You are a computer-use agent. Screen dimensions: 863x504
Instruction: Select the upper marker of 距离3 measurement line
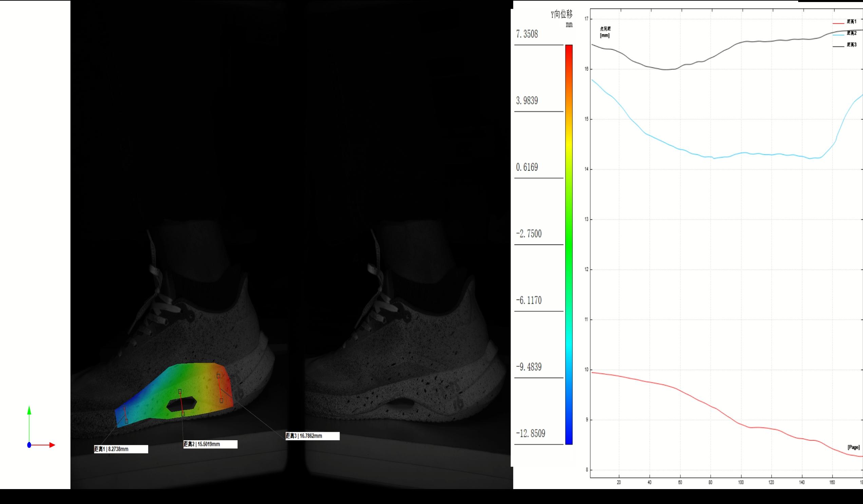click(218, 376)
